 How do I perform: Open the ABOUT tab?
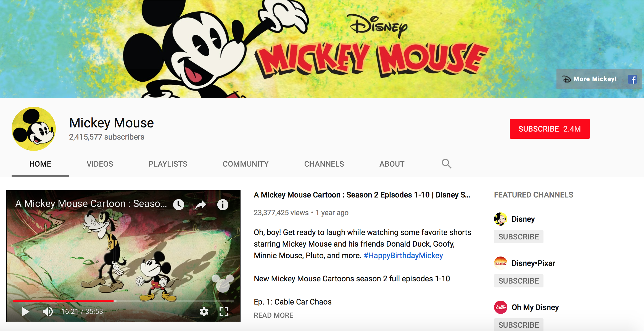click(392, 164)
